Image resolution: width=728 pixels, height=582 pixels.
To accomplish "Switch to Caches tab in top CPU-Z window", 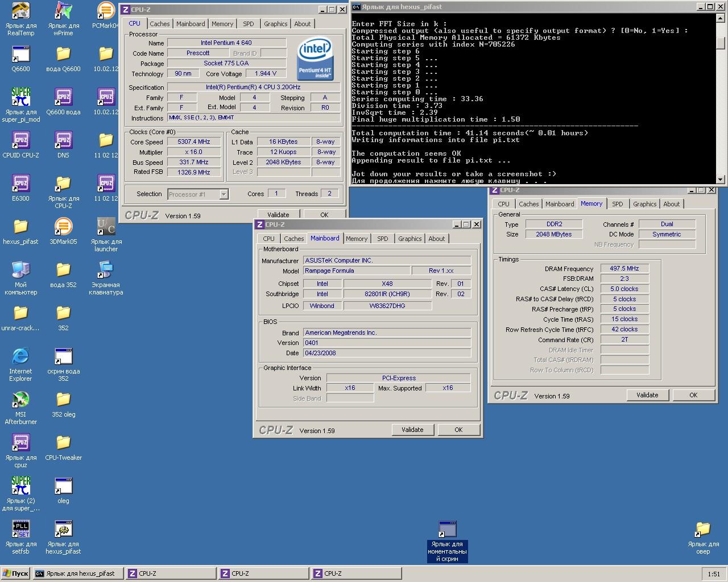I will coord(159,24).
